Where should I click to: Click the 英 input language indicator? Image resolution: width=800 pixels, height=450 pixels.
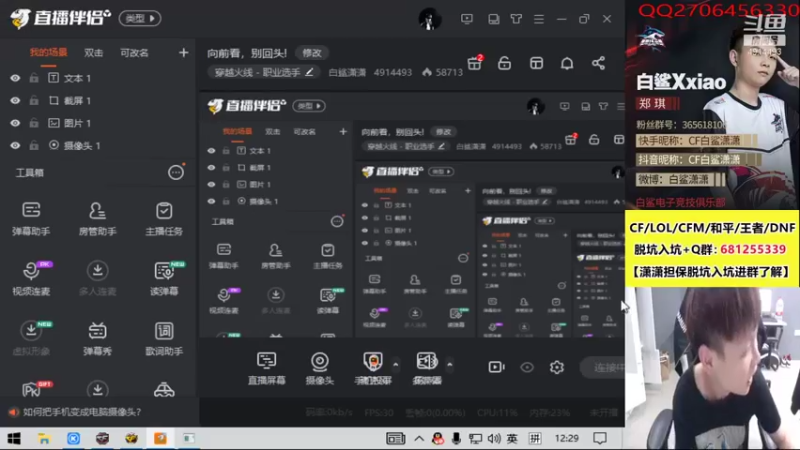point(512,438)
